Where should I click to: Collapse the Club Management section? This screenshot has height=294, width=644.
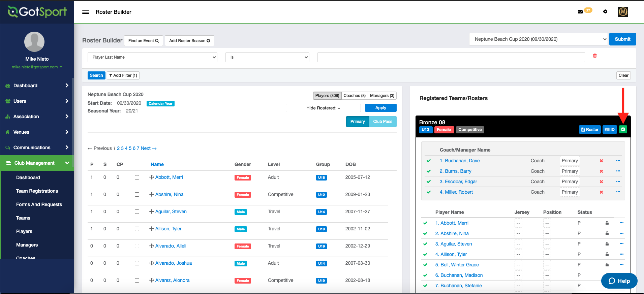(37, 163)
